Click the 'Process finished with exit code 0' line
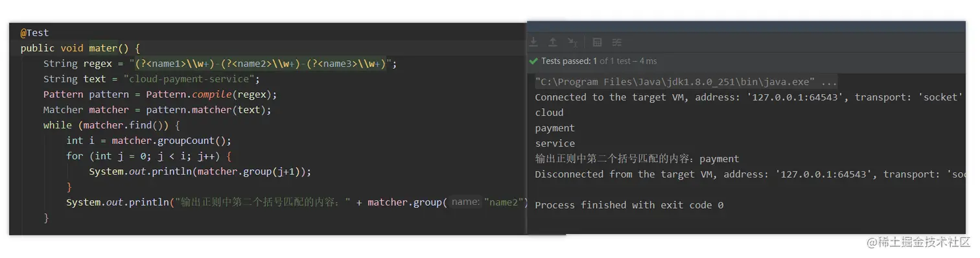 (629, 205)
